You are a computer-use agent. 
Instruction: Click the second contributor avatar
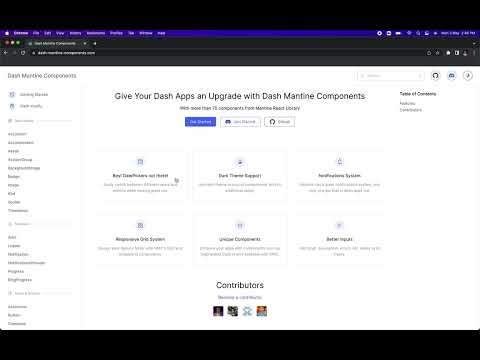point(233,311)
